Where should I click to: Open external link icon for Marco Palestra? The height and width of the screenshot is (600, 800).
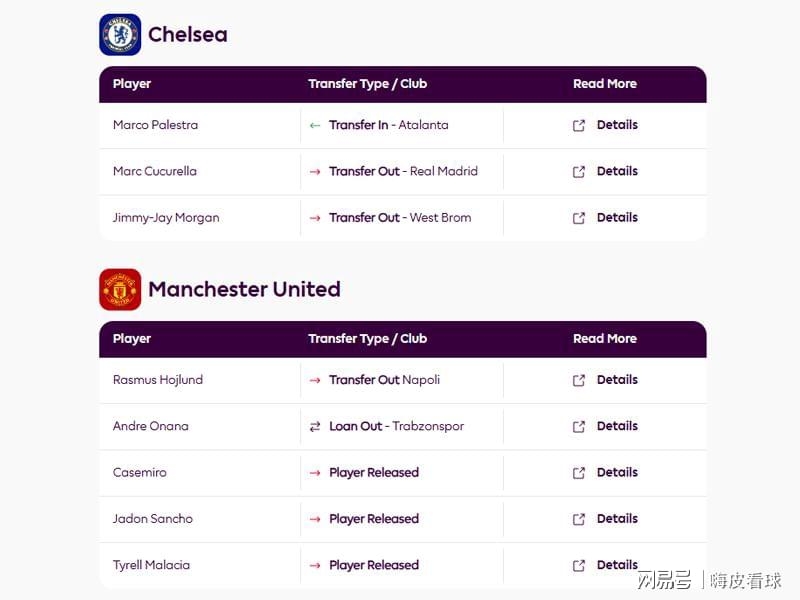pyautogui.click(x=579, y=126)
